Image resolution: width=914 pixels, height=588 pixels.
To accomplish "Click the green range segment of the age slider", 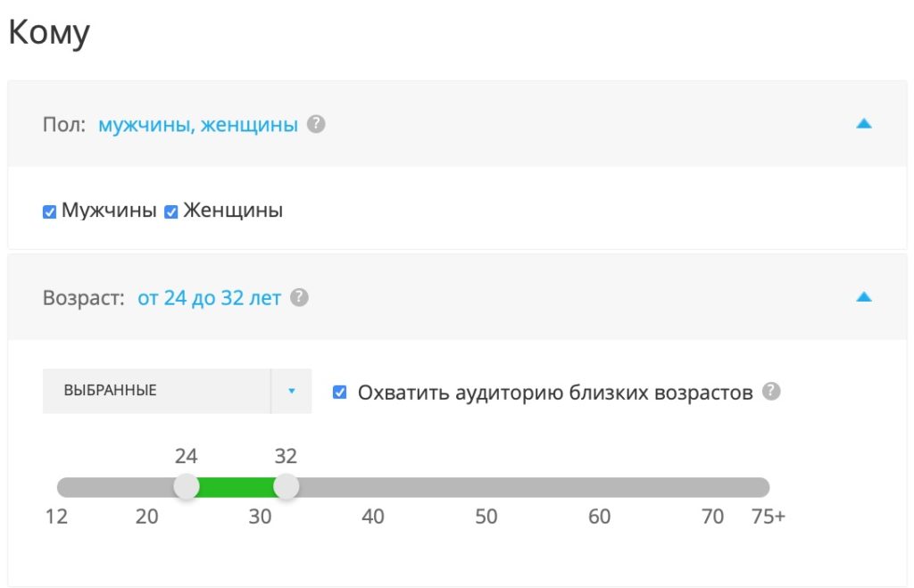I will (x=237, y=487).
